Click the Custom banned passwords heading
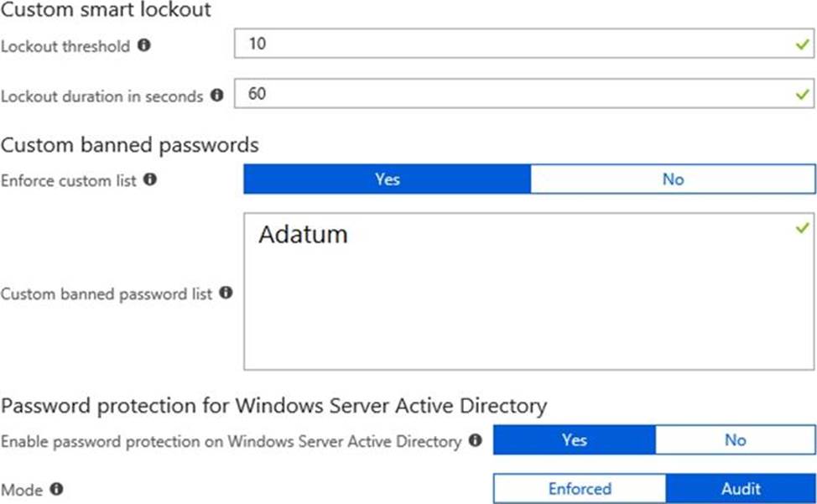Screen dimensions: 817x504 (130, 145)
